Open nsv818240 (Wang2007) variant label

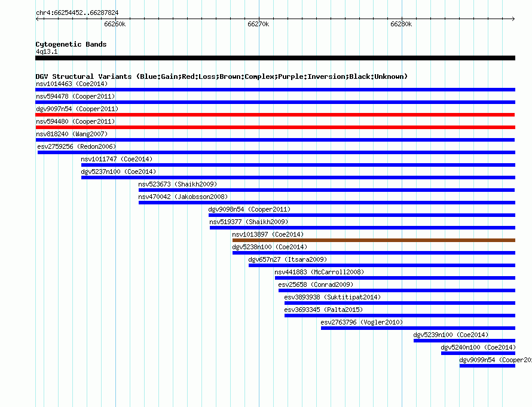coord(72,134)
